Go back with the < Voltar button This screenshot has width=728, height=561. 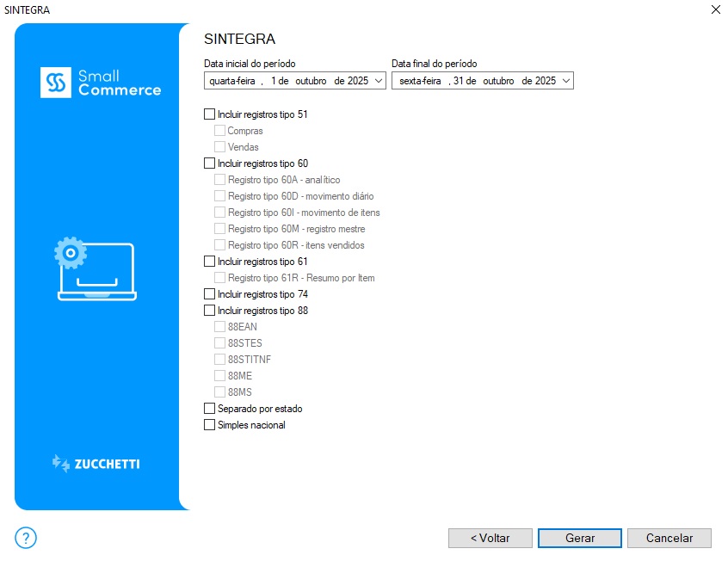coord(490,538)
